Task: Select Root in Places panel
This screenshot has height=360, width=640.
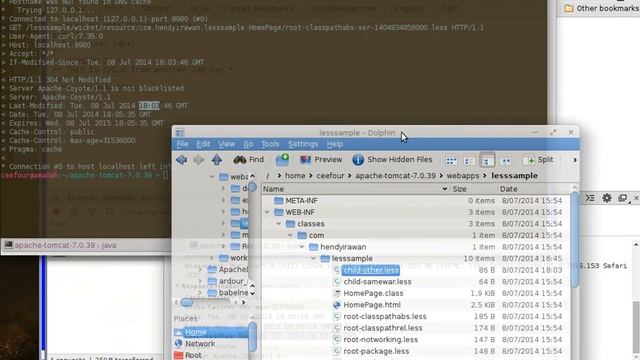Action: [x=193, y=355]
